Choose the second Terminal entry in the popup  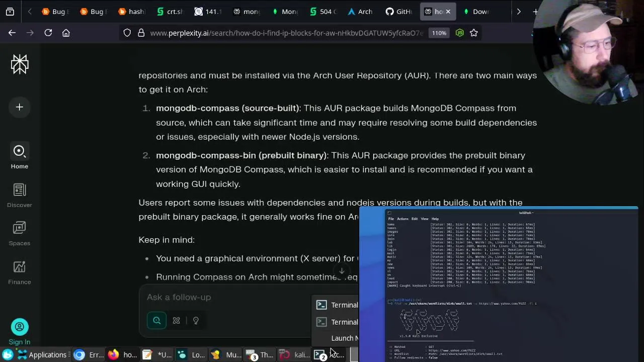(336, 322)
